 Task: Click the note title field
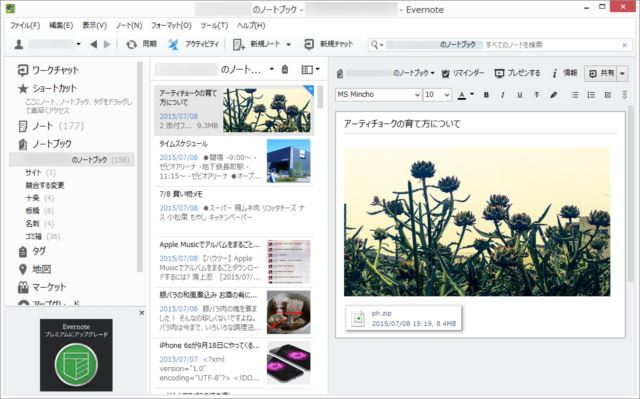tap(480, 124)
